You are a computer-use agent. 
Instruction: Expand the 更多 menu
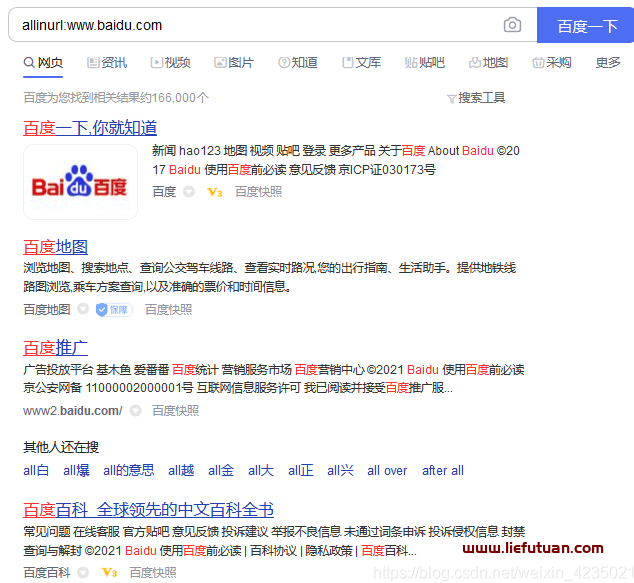click(x=608, y=63)
